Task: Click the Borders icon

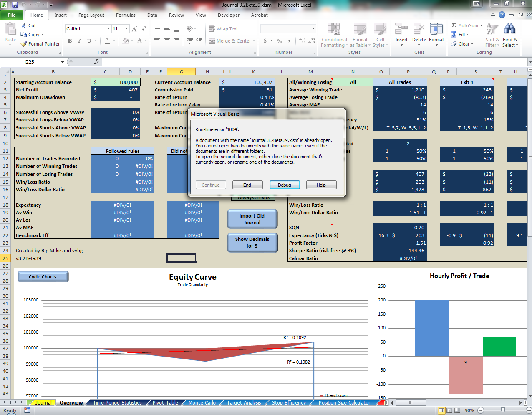Action: 107,41
